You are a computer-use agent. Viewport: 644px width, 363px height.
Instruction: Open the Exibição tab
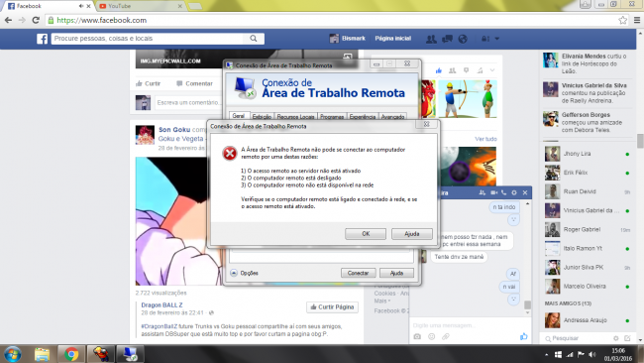click(x=262, y=117)
